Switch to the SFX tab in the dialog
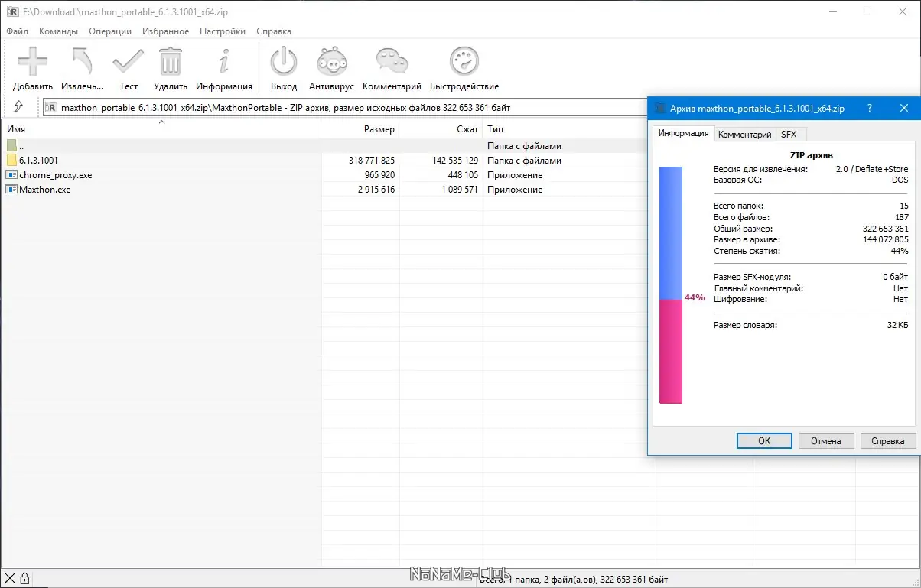Viewport: 921px width, 588px height. pos(790,134)
